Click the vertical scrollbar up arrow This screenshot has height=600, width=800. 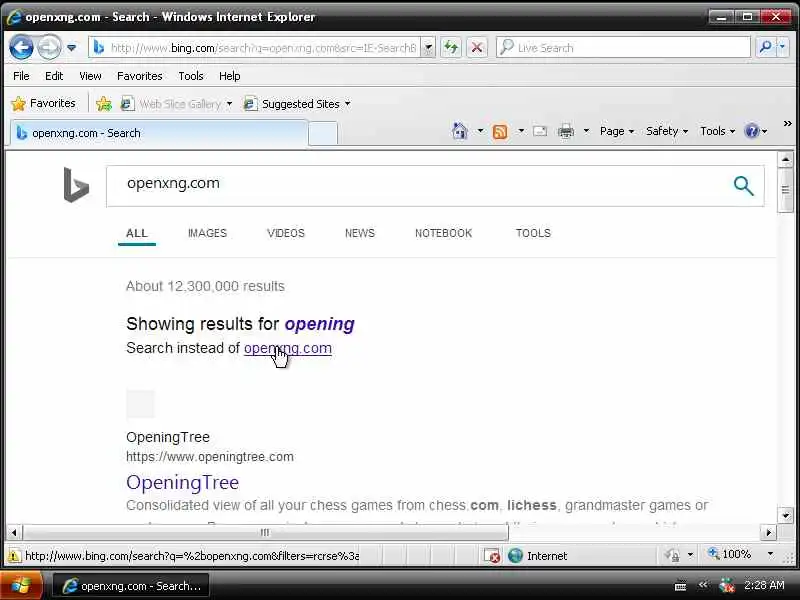(x=785, y=160)
